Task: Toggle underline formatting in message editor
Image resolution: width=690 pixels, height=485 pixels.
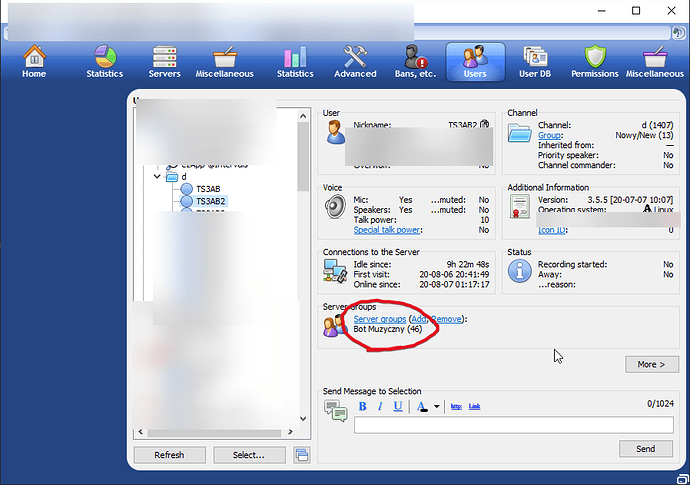Action: coord(398,406)
